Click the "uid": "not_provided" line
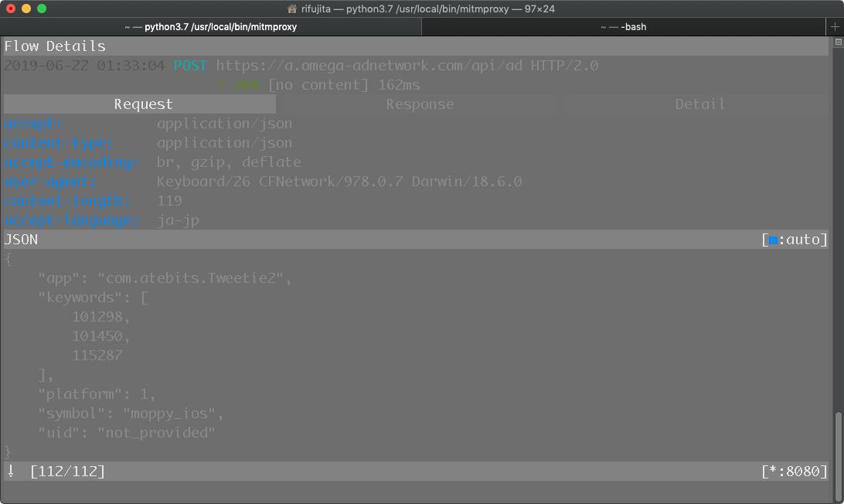The width and height of the screenshot is (844, 504). 127,433
